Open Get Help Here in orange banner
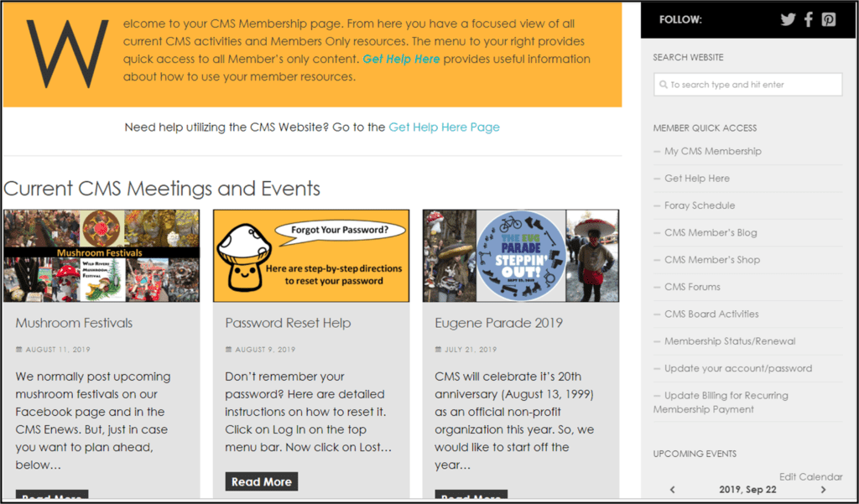Image resolution: width=859 pixels, height=504 pixels. point(401,59)
